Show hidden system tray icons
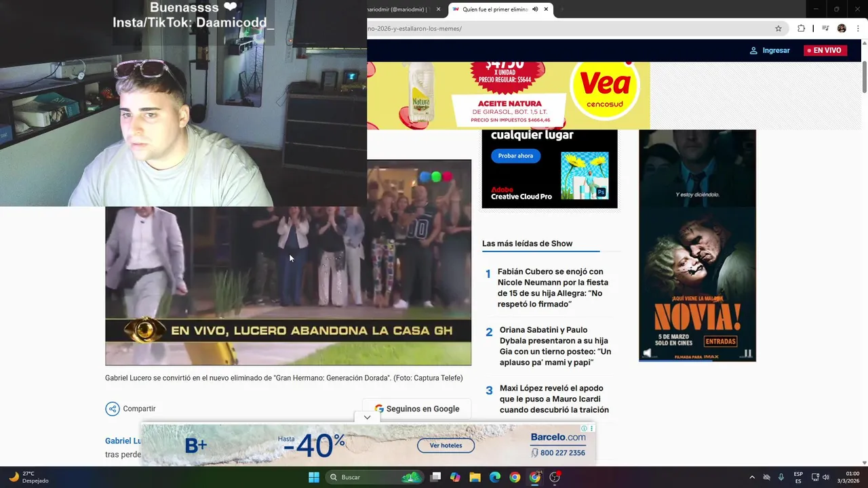The width and height of the screenshot is (868, 488). (x=751, y=477)
